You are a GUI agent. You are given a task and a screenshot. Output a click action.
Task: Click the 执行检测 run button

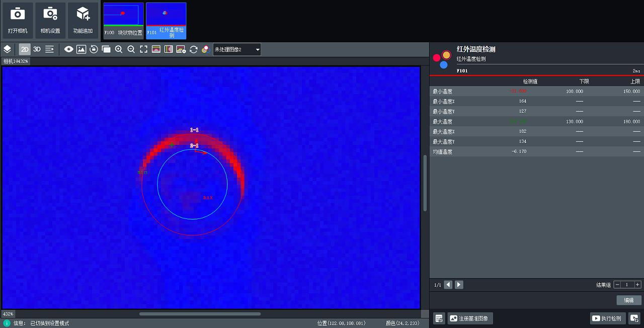(607, 318)
